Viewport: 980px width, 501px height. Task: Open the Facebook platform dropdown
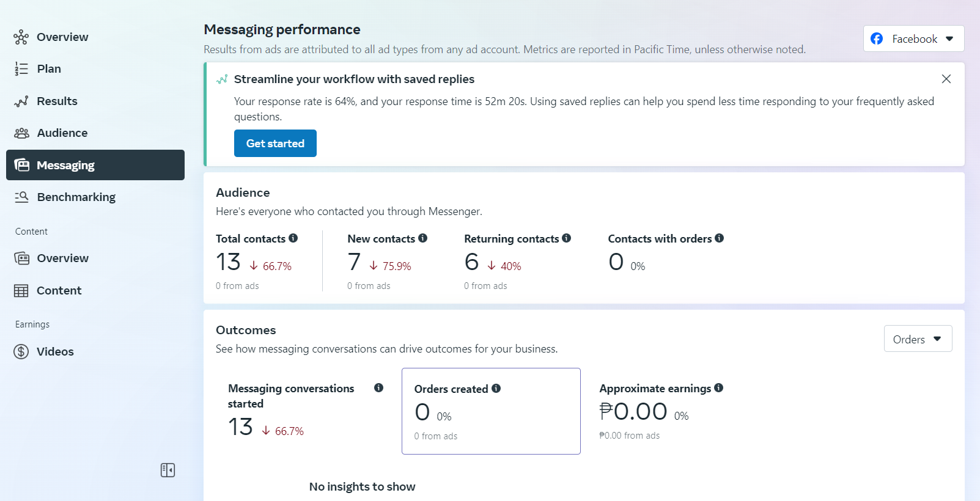pyautogui.click(x=913, y=38)
